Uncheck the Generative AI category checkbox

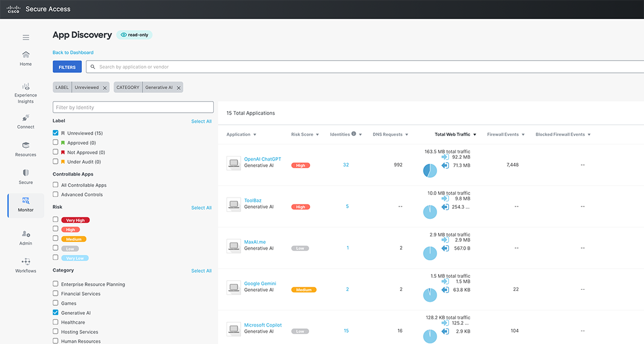pos(56,313)
